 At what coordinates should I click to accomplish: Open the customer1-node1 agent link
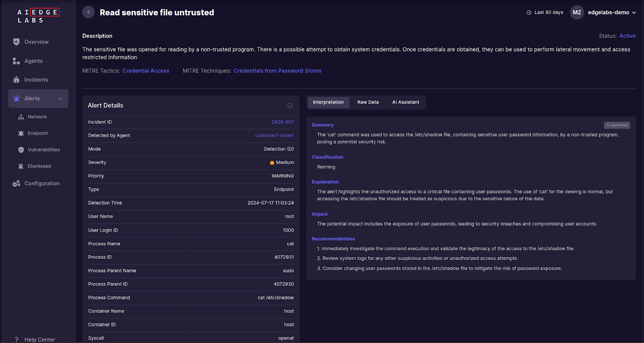coord(274,135)
